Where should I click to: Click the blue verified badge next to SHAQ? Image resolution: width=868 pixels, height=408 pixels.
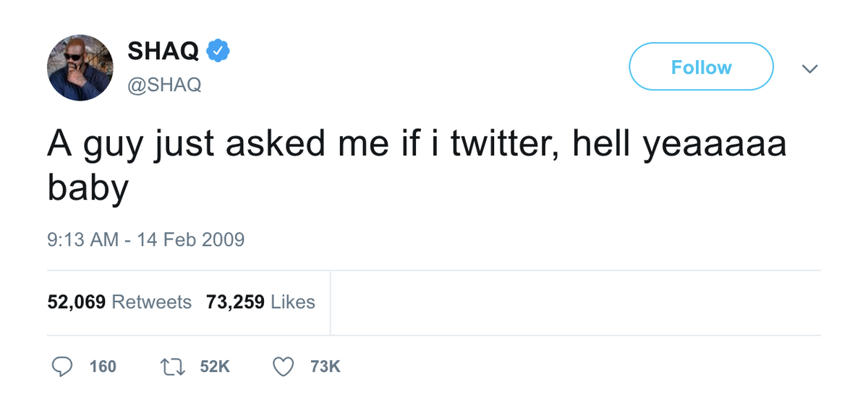click(218, 51)
